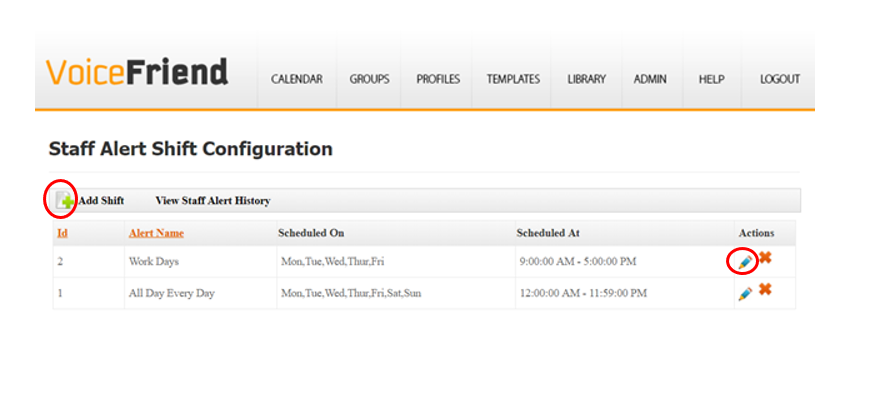This screenshot has height=394, width=874.
Task: Edit the All Day Every Day shift pencil
Action: coord(745,294)
